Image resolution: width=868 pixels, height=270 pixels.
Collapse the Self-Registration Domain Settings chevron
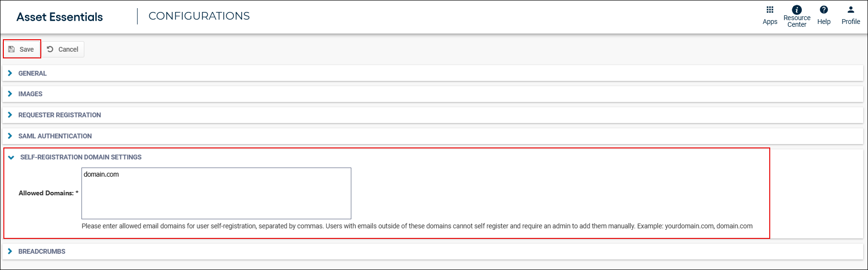(x=11, y=157)
